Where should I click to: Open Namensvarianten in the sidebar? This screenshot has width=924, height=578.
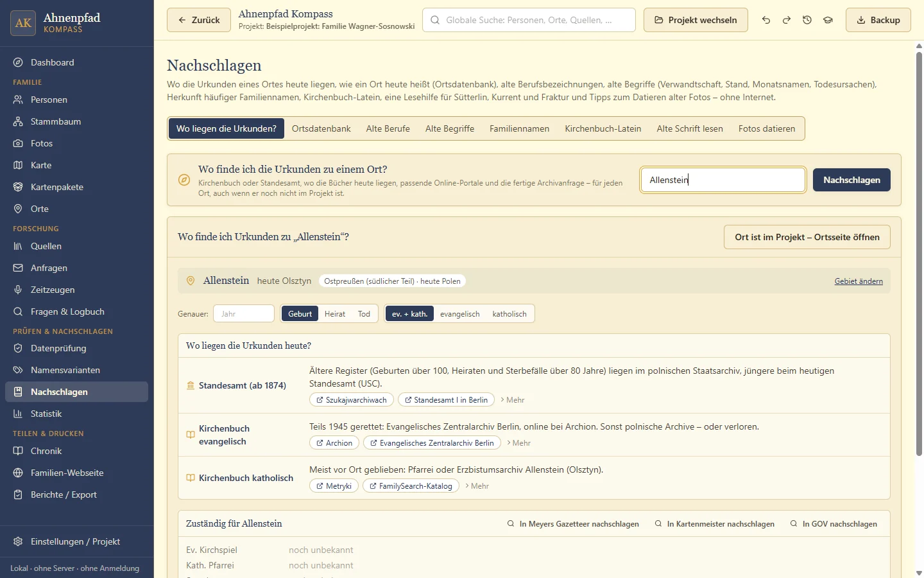(x=76, y=370)
